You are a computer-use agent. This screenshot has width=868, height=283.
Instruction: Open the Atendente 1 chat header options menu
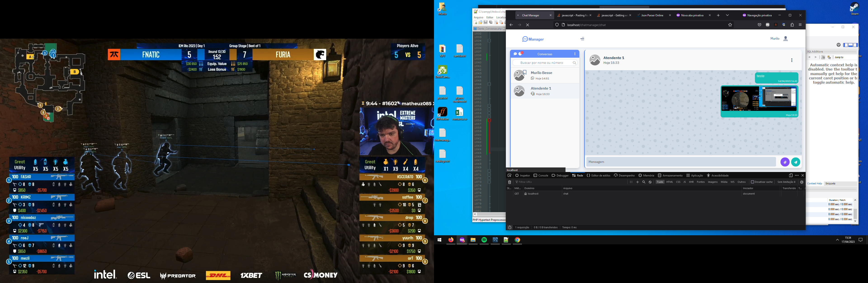[792, 60]
